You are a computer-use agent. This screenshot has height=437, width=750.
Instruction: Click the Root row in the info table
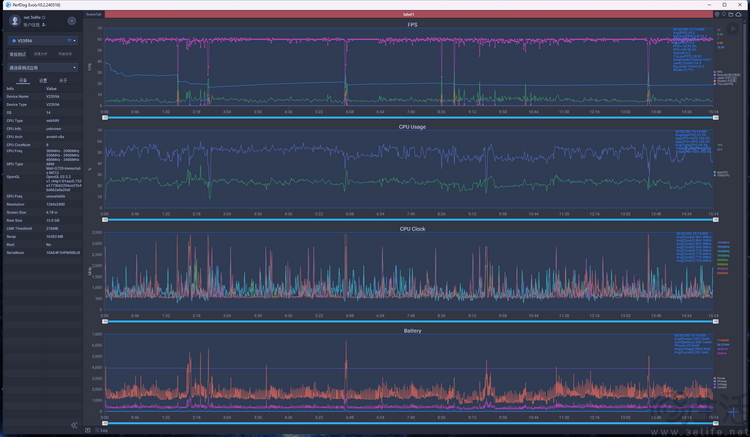click(x=43, y=244)
